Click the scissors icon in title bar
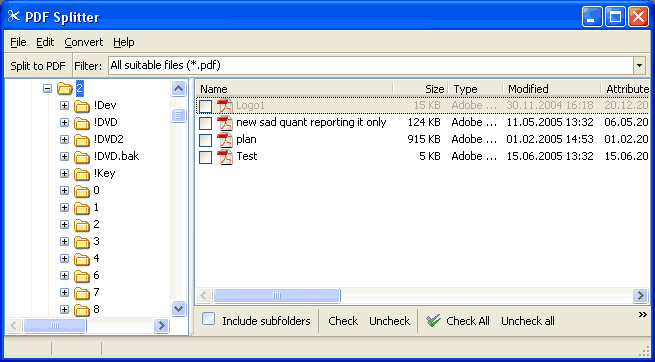Screen dimensions: 655x362 coord(14,17)
